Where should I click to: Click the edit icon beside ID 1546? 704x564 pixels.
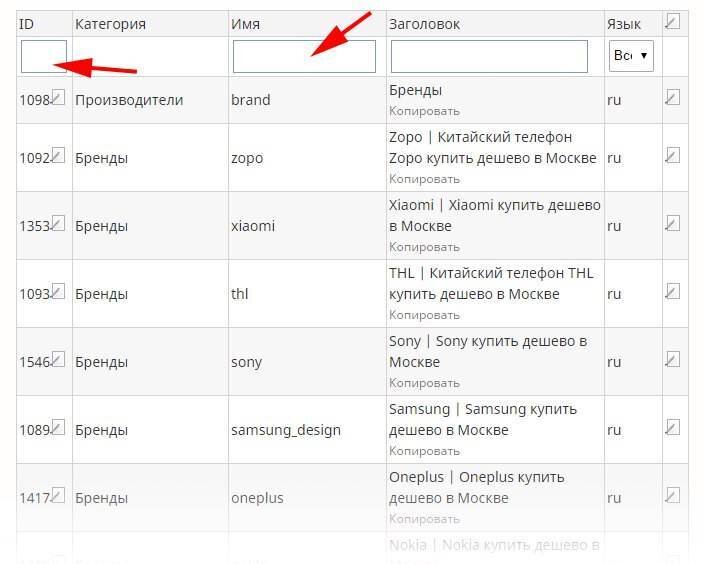(x=58, y=359)
